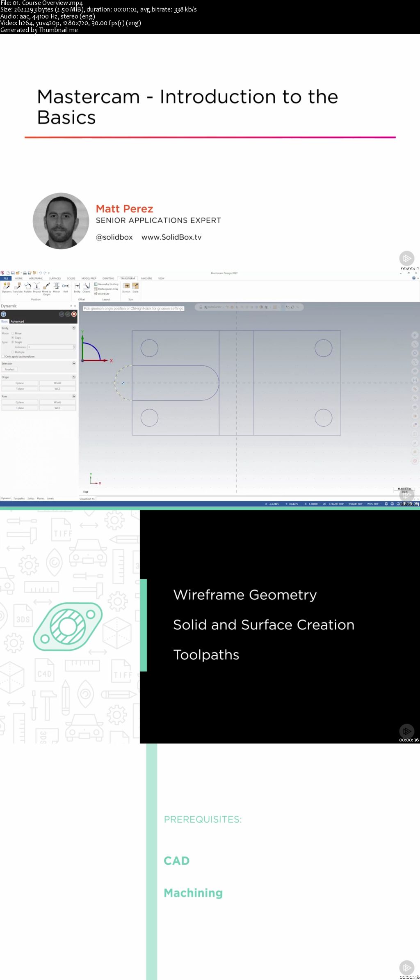Open the Translate dropdown arrow

17,294
